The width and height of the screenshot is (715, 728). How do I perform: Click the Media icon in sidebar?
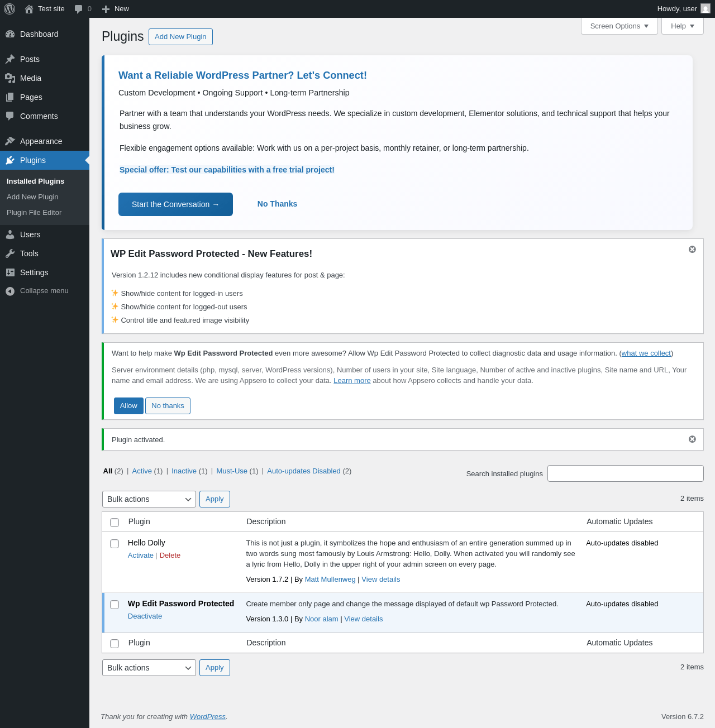tap(10, 78)
